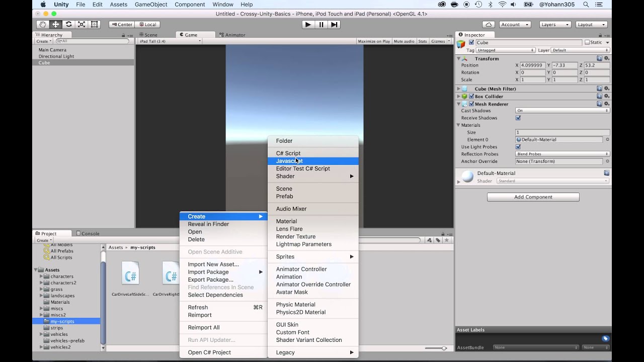Select the Hand tool in toolbar

click(x=43, y=24)
